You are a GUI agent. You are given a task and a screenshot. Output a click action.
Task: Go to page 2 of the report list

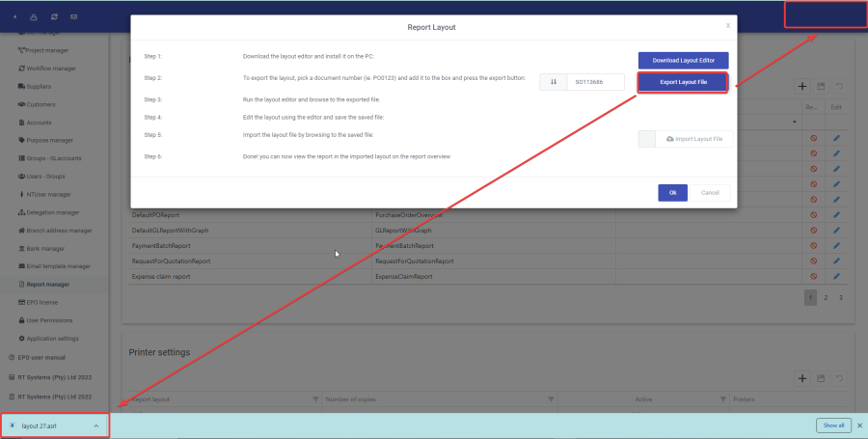826,298
